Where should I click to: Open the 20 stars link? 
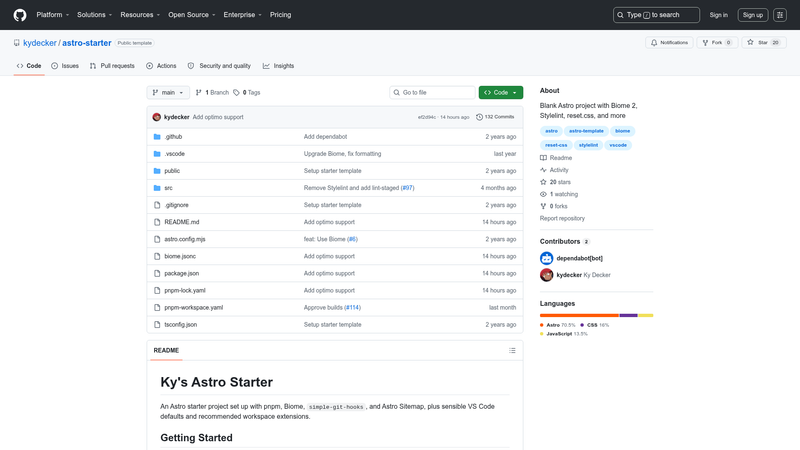click(560, 182)
